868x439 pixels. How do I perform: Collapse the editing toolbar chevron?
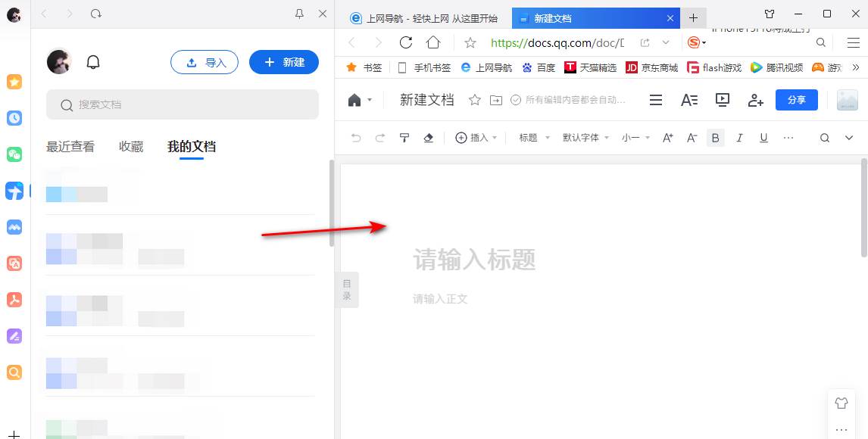click(x=849, y=138)
